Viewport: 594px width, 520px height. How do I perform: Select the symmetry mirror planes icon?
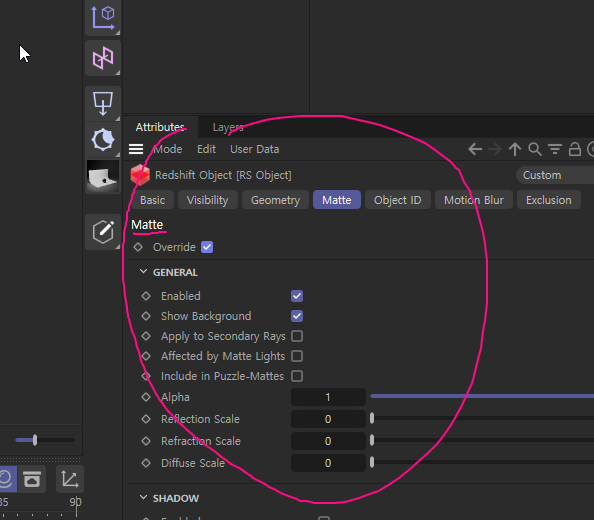pos(103,58)
